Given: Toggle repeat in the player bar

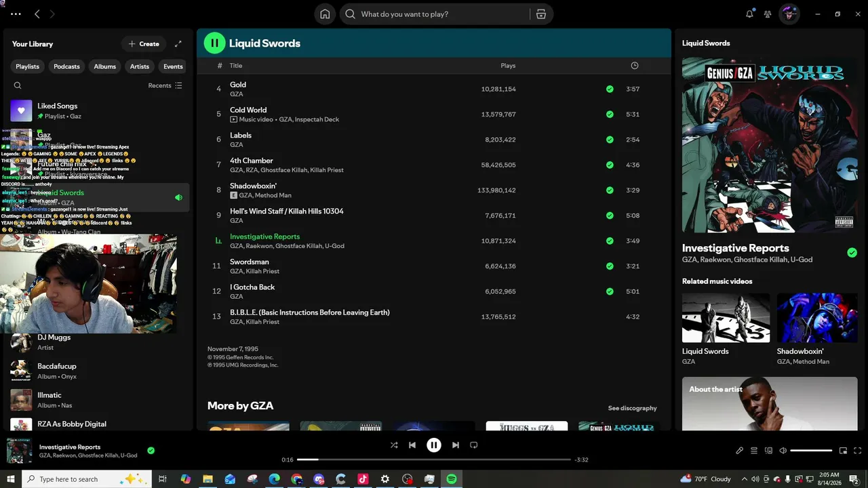Looking at the screenshot, I should pyautogui.click(x=474, y=445).
